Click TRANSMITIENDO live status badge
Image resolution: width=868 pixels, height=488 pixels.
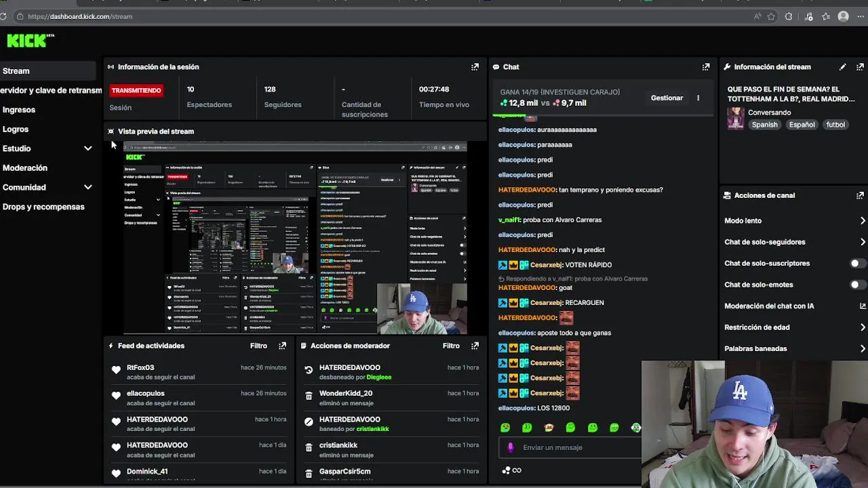pos(136,90)
